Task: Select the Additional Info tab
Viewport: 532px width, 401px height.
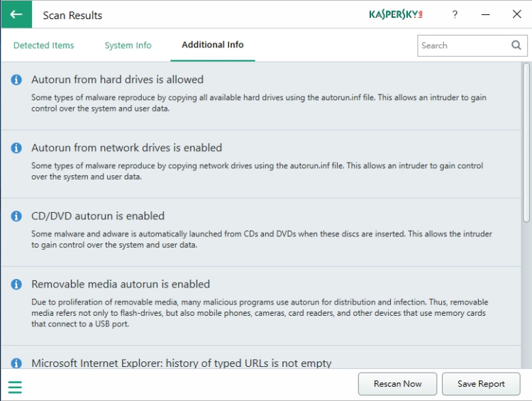Action: coord(212,45)
